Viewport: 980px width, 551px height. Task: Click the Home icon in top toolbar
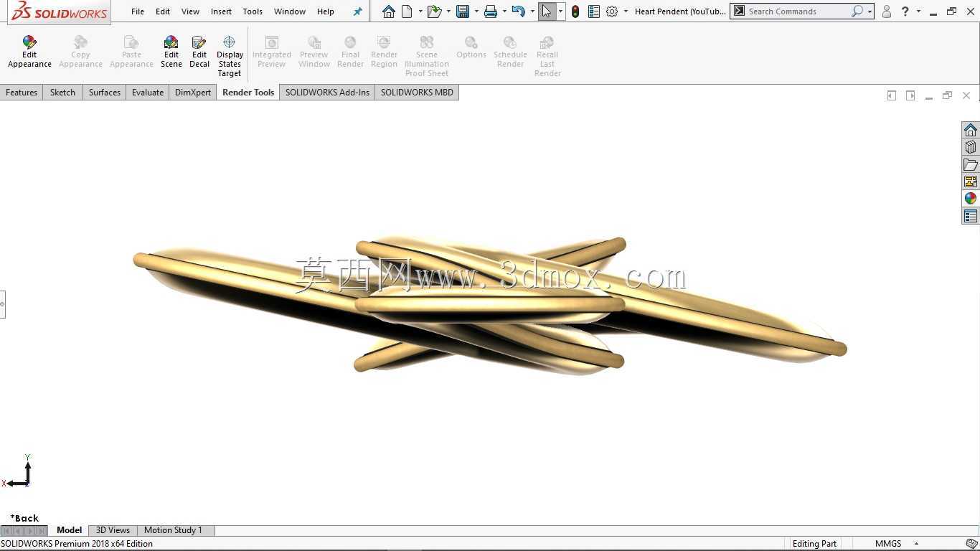(389, 11)
